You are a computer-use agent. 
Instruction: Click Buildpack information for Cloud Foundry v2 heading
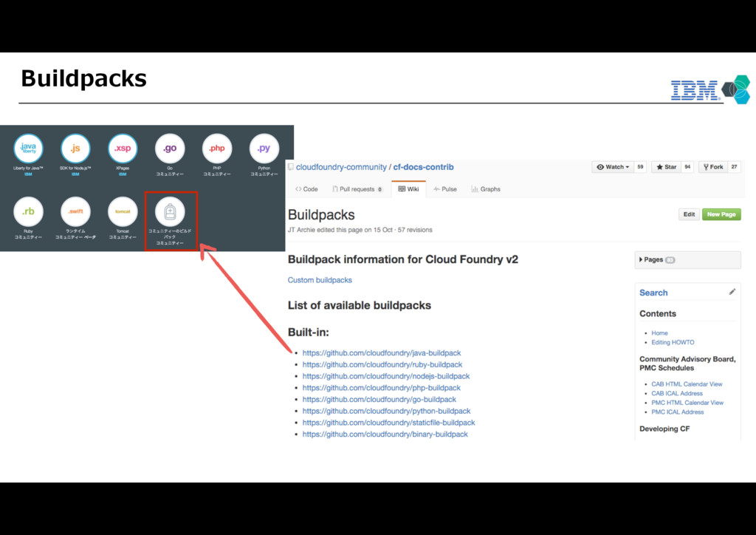[402, 259]
